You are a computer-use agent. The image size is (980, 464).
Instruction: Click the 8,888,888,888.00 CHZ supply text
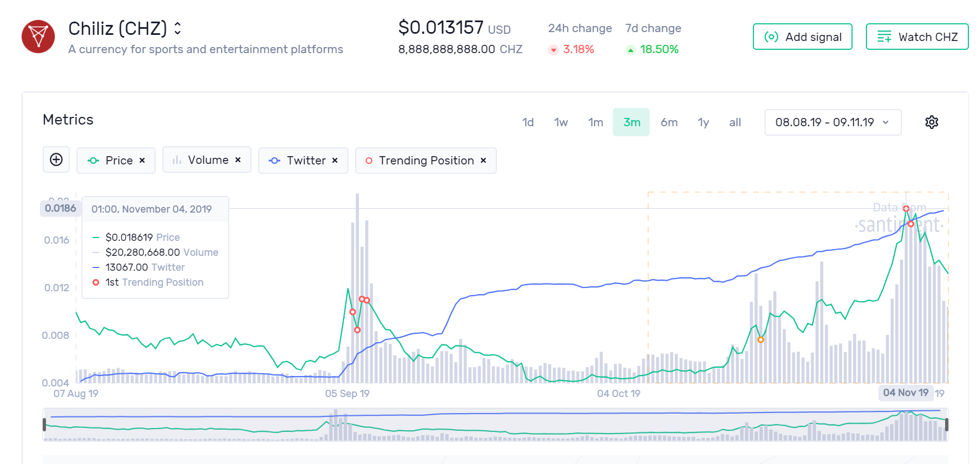(460, 49)
